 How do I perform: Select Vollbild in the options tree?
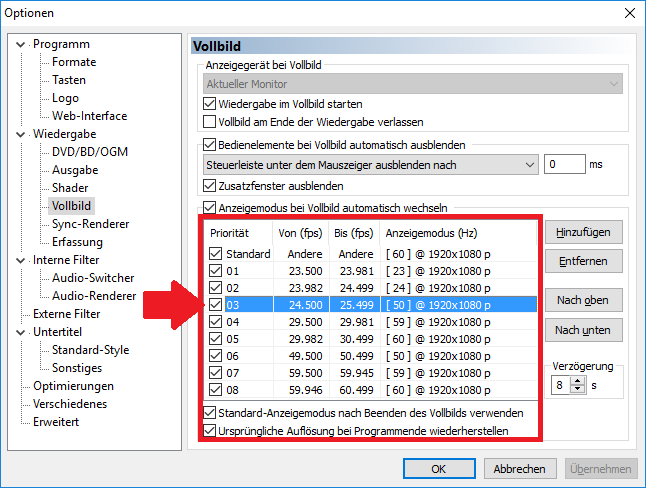[x=71, y=206]
